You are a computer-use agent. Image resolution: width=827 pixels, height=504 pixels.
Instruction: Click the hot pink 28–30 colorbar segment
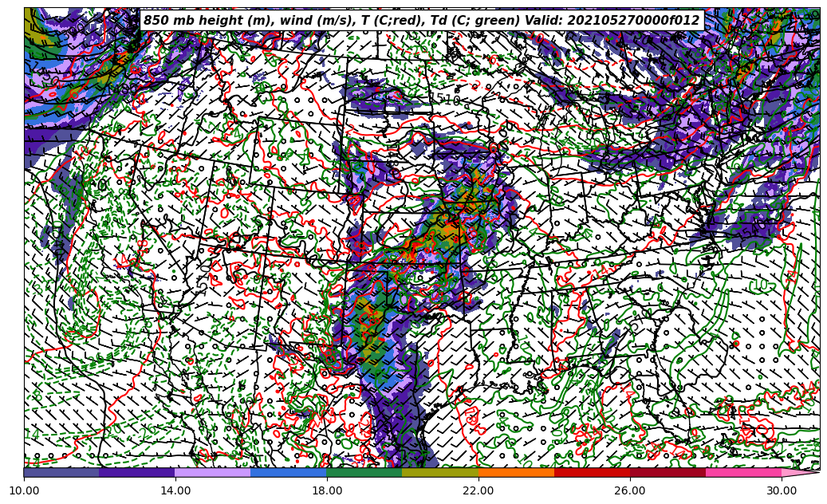click(x=743, y=472)
